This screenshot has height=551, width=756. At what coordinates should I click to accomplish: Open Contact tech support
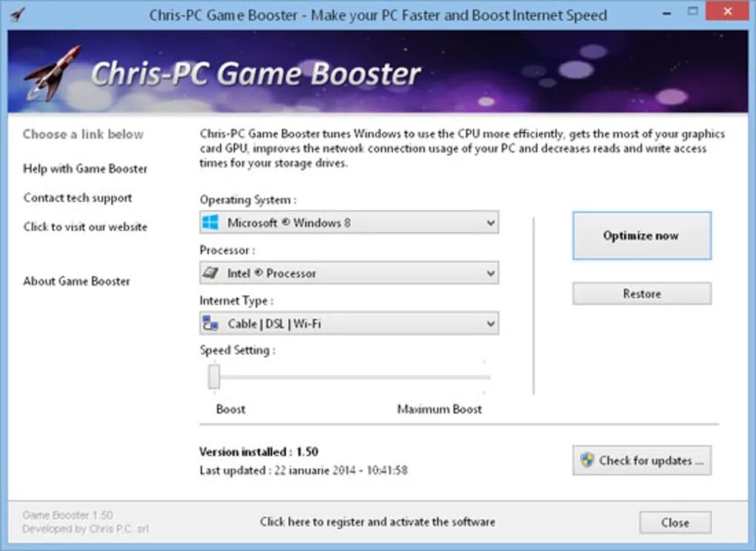[78, 198]
